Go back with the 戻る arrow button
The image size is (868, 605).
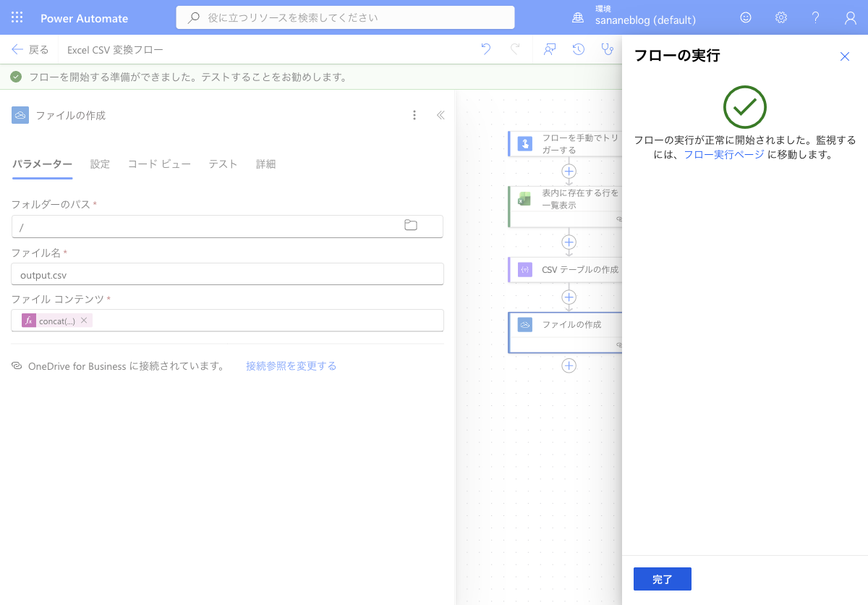(x=30, y=49)
